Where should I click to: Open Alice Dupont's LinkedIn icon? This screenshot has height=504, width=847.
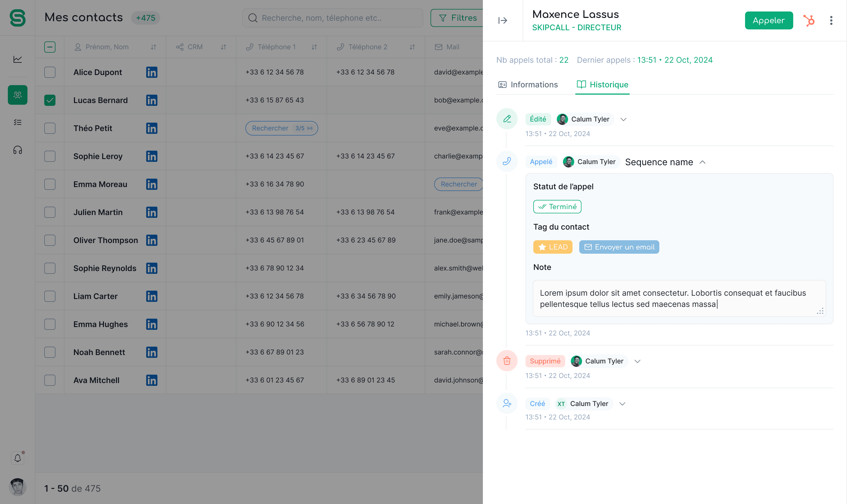(x=152, y=72)
